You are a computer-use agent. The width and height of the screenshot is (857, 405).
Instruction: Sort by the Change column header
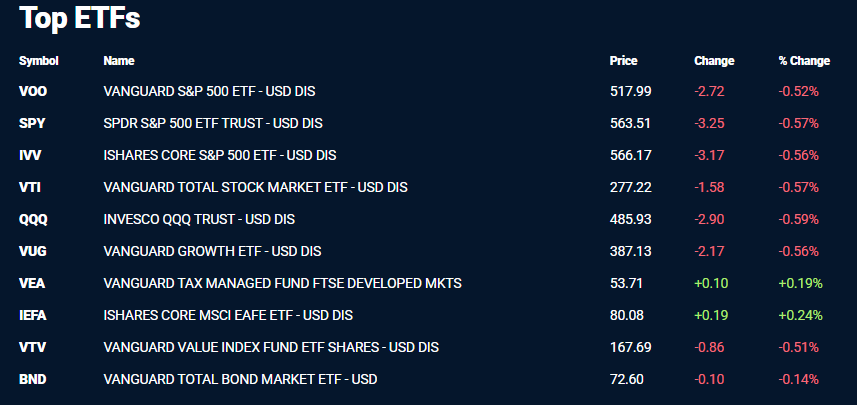(x=714, y=61)
